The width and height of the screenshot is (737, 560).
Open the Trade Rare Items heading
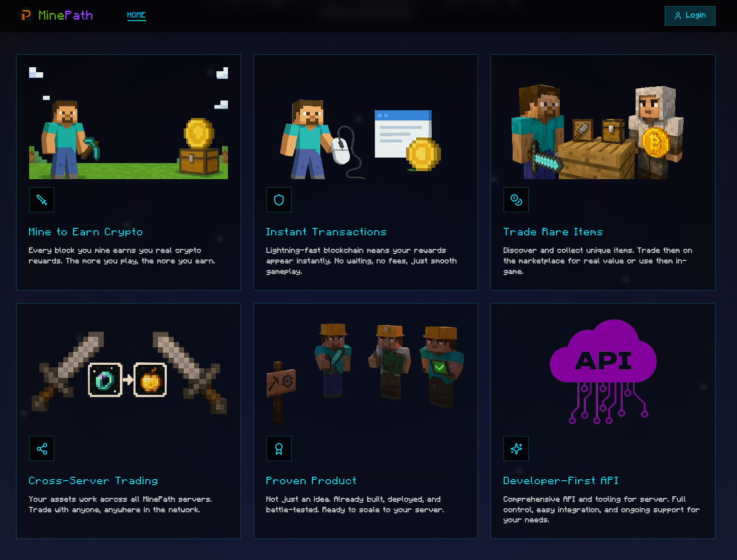point(553,232)
